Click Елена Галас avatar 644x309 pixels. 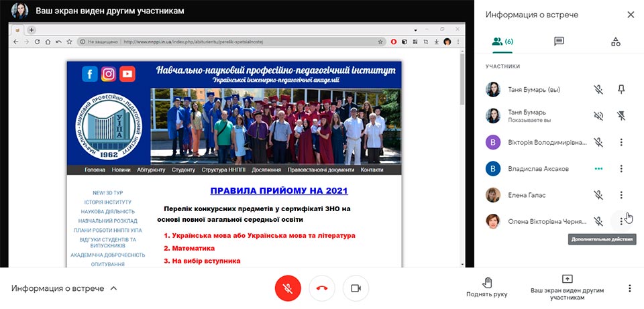493,195
